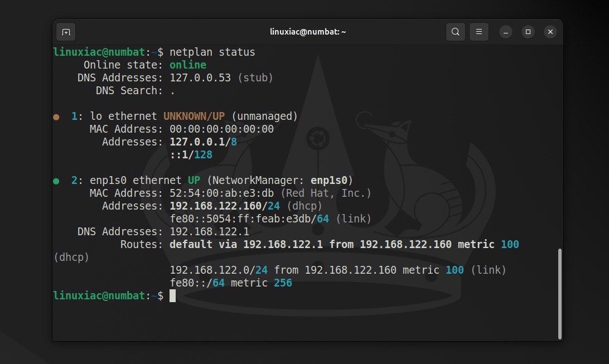Click the '(Red Hat, Inc.)' vendor text

326,193
